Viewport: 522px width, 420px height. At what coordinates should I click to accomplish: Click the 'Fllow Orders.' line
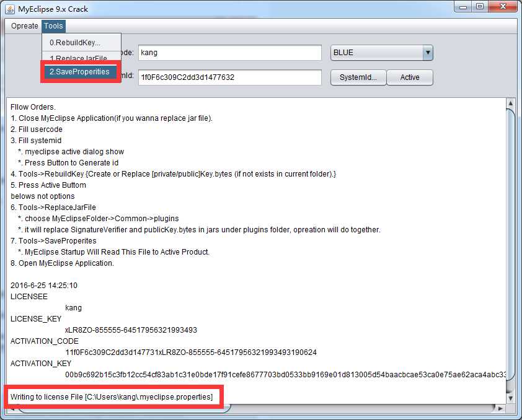click(33, 107)
